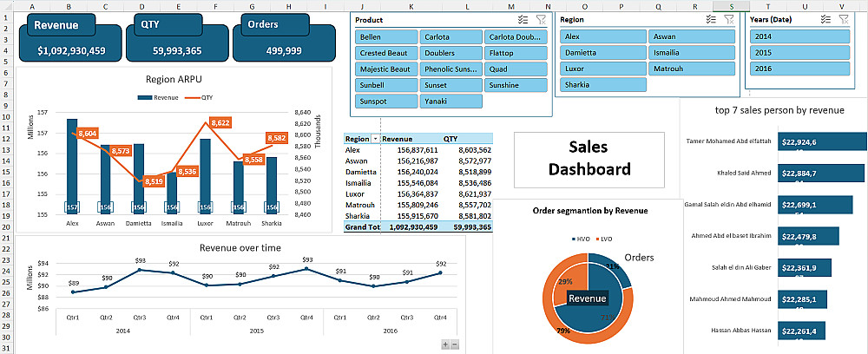Viewport: 868px width, 354px height.
Task: Select the top 7 sales person by revenue title
Action: (779, 110)
